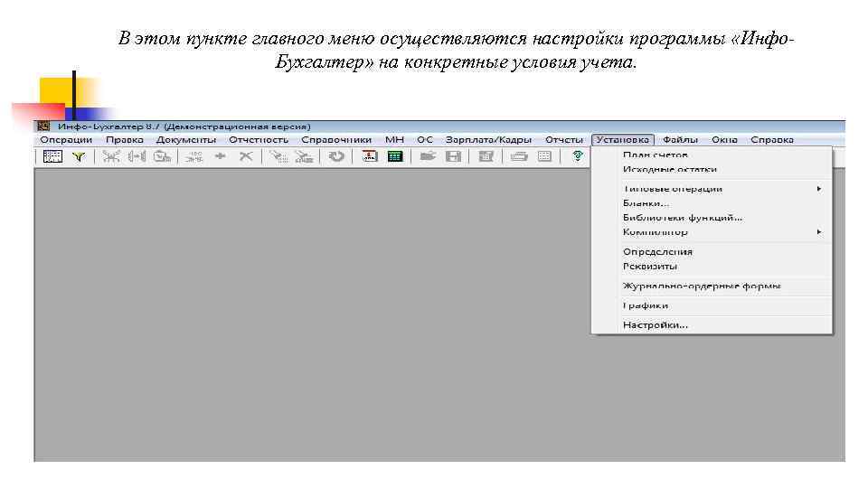Open the Окна menu
This screenshot has width=868, height=488.
click(x=724, y=140)
